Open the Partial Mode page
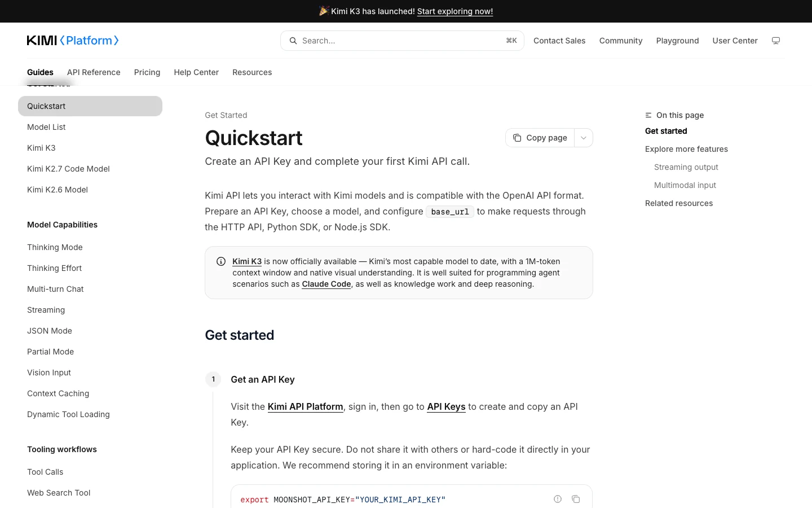 pos(50,352)
